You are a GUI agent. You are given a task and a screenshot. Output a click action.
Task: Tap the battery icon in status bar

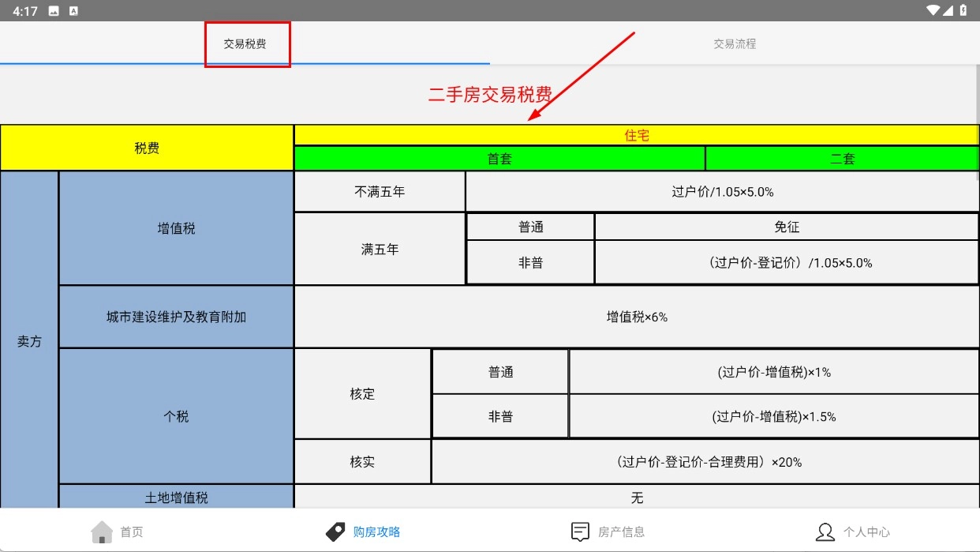coord(963,10)
